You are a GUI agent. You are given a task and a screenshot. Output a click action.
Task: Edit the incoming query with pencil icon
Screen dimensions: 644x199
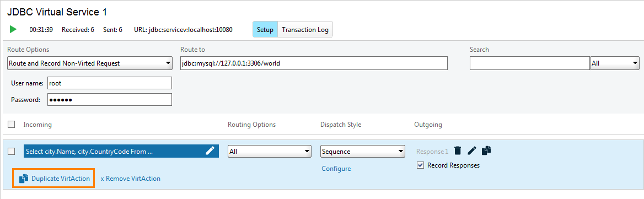point(210,151)
